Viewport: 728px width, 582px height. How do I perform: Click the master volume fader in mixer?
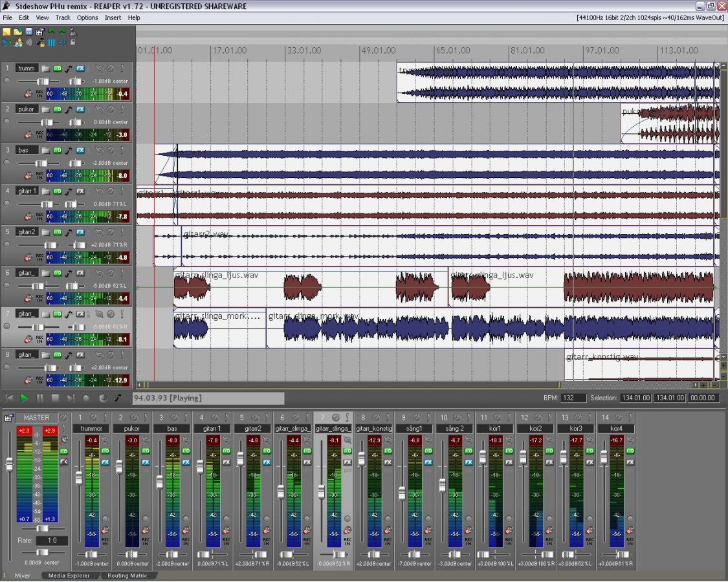[9, 464]
